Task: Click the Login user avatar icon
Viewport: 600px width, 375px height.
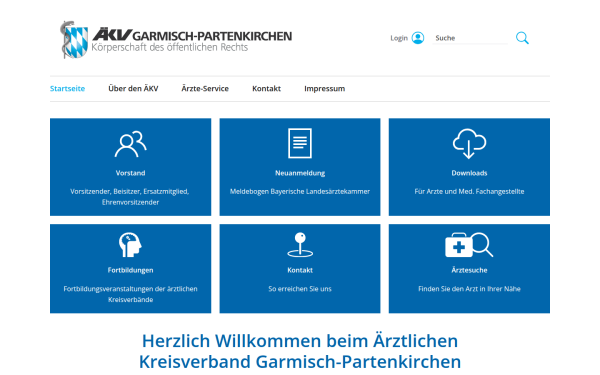Action: click(418, 38)
